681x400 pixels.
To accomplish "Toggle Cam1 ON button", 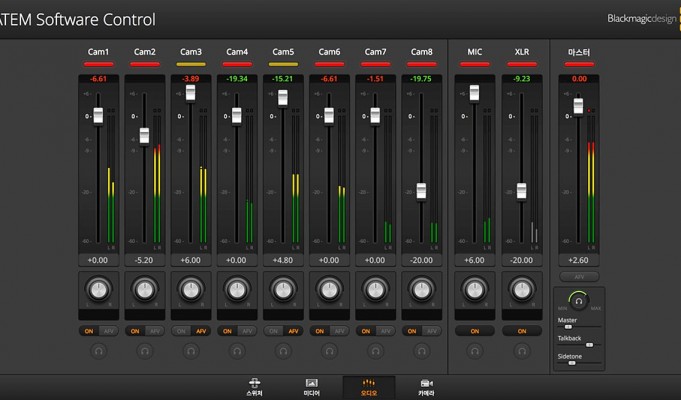I will tap(89, 331).
